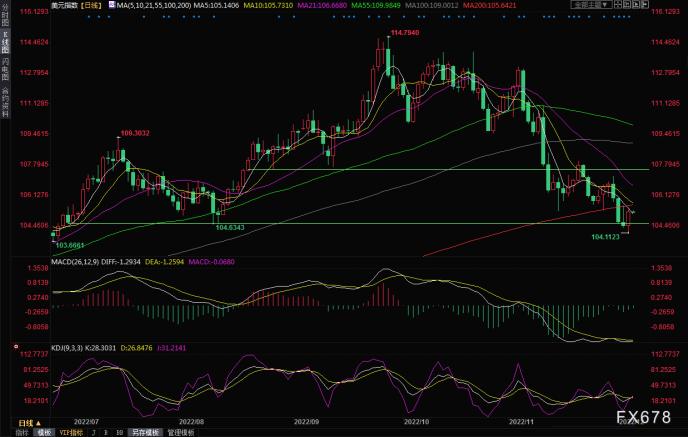Expand the 日线 period selector

[30, 423]
